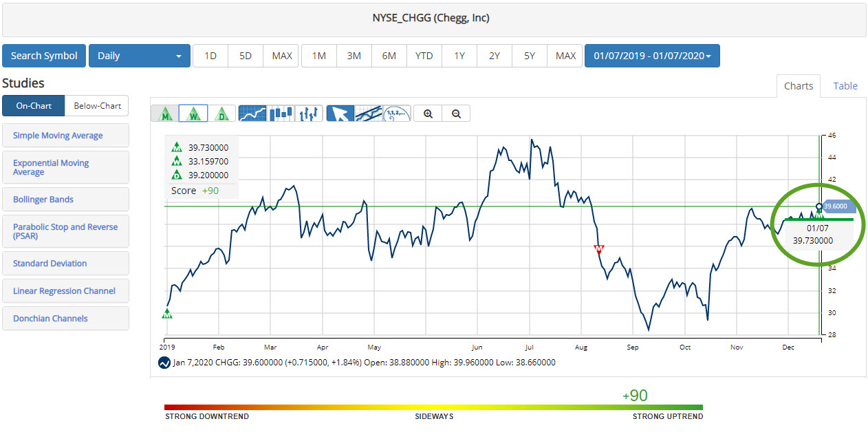Screen dimensions: 868x439
Task: Select the 5Y range button
Action: pos(530,56)
